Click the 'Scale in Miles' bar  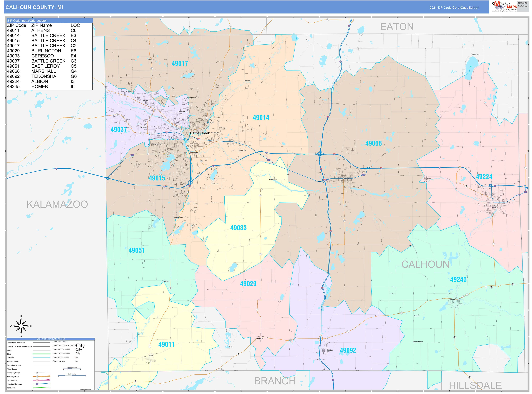click(x=72, y=375)
